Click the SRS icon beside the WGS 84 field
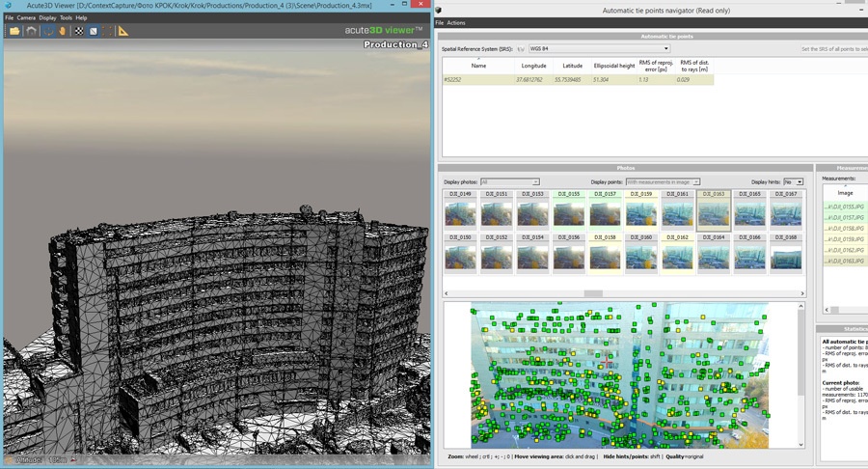The image size is (868, 469). [x=521, y=48]
